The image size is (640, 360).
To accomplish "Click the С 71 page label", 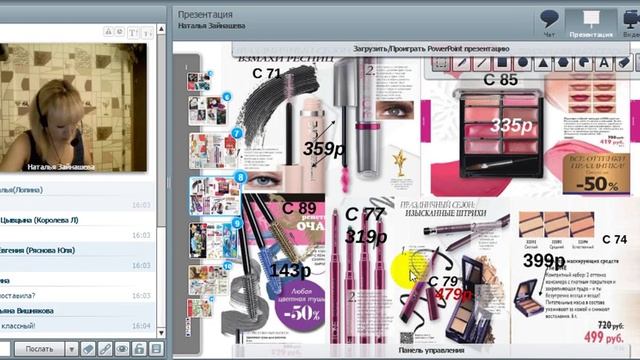I will tap(267, 73).
